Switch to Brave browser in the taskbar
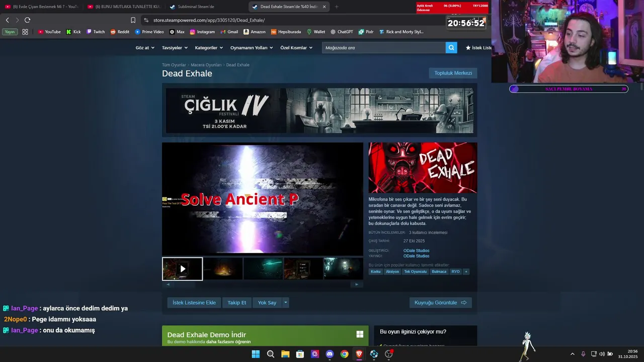Viewport: 644px width, 362px height. (x=359, y=354)
